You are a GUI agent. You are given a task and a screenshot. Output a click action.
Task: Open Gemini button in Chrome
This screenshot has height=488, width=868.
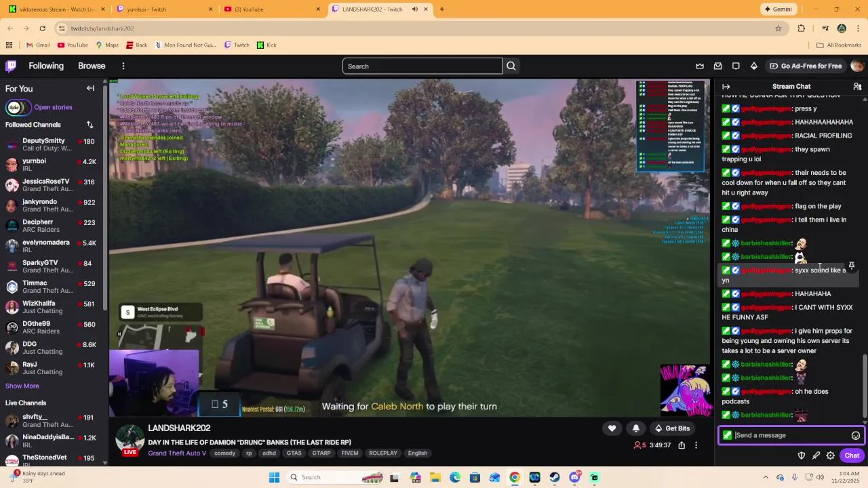778,9
